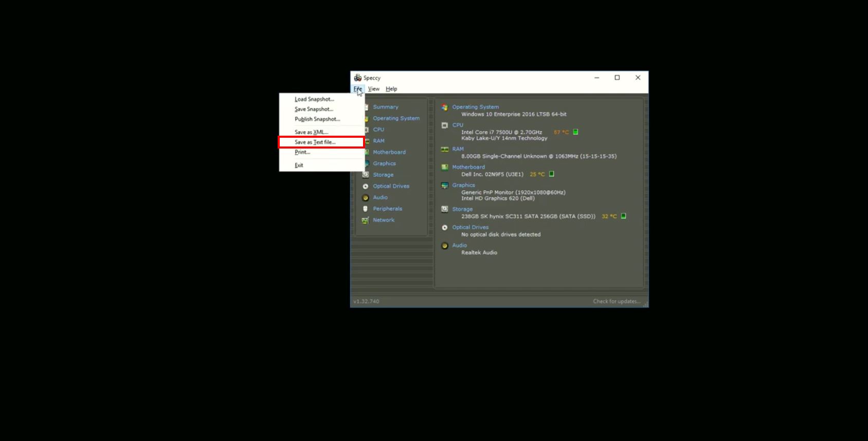Select the Optical Drives label in the sidebar
This screenshot has height=441, width=868.
coord(391,186)
